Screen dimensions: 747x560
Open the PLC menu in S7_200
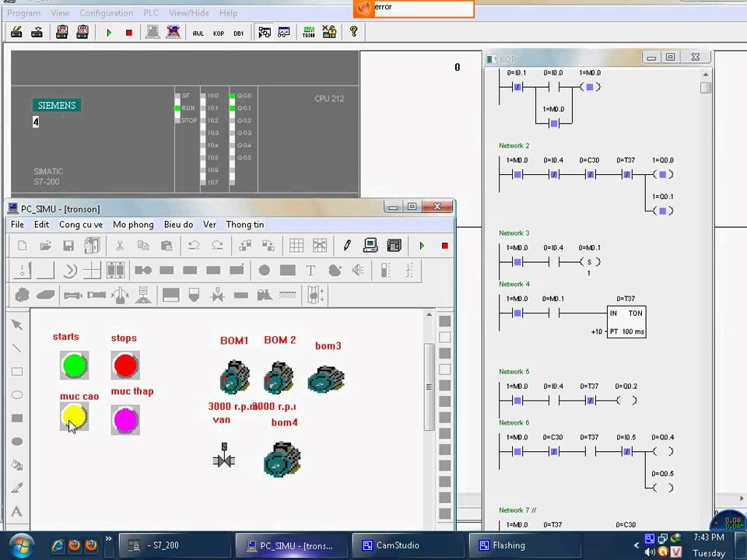click(151, 13)
